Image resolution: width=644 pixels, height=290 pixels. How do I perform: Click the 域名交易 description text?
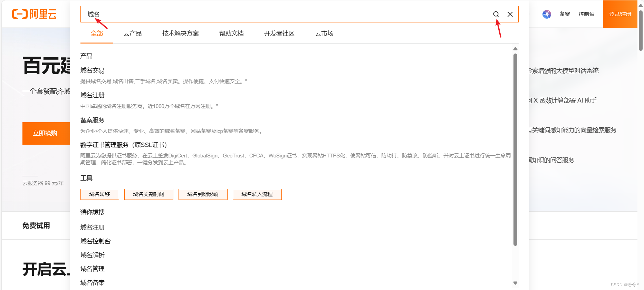coord(164,81)
